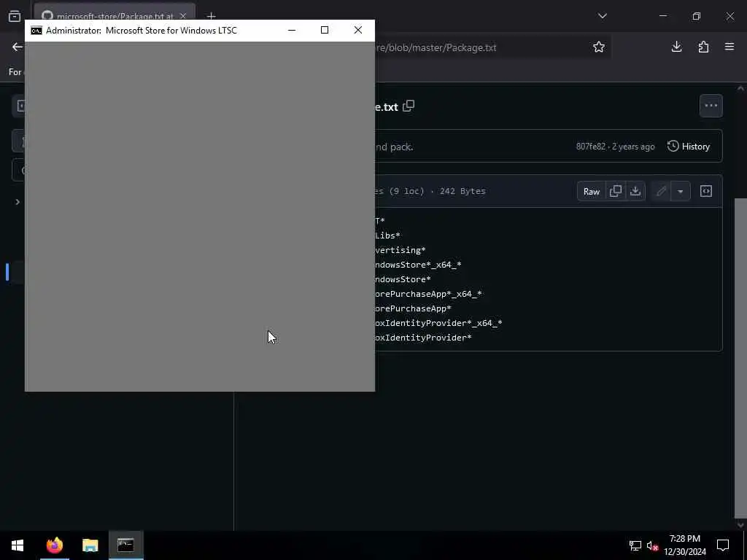Image resolution: width=747 pixels, height=560 pixels.
Task: Copy the file path next to Package.txt
Action: tap(409, 106)
